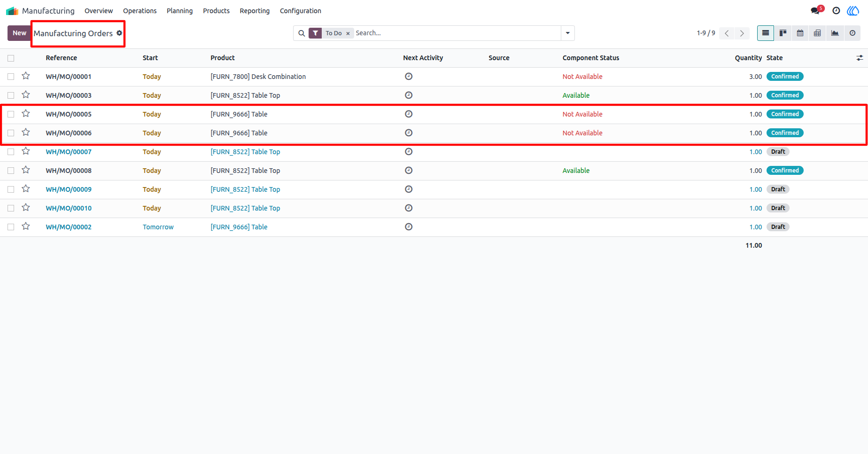The width and height of the screenshot is (868, 454).
Task: Open the Products menu
Action: point(216,11)
